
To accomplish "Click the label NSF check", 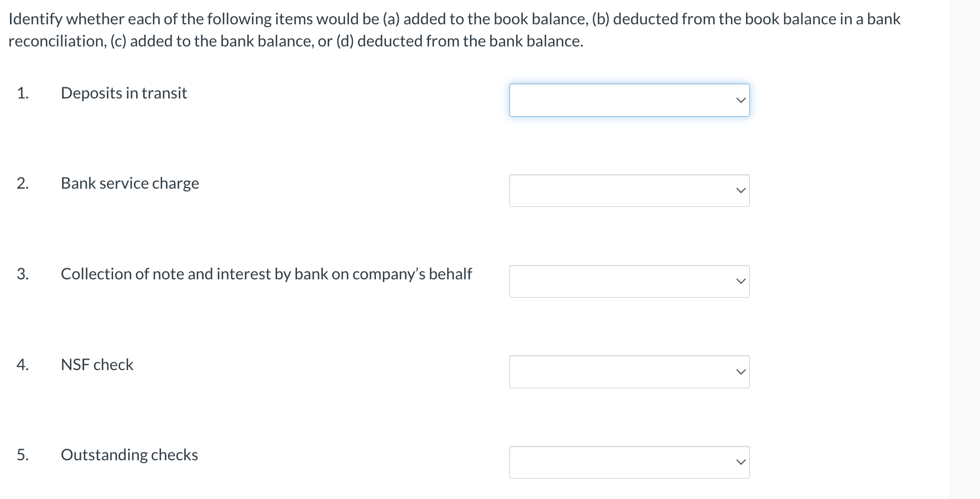I will [x=97, y=364].
